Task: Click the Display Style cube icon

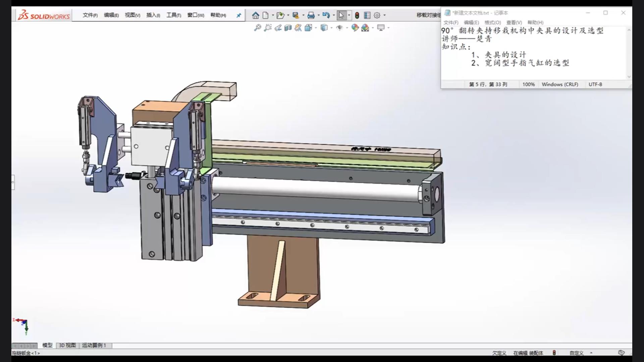Action: (x=324, y=28)
